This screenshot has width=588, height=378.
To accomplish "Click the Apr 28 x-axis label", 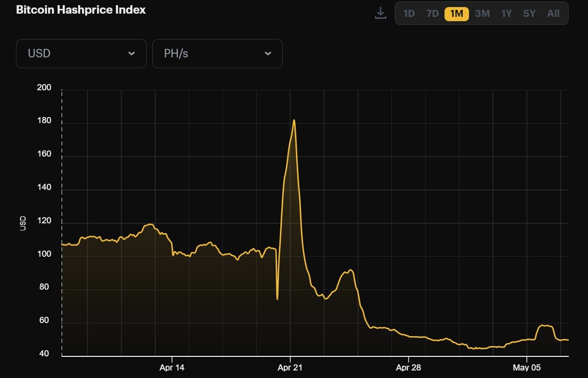I will pos(408,368).
